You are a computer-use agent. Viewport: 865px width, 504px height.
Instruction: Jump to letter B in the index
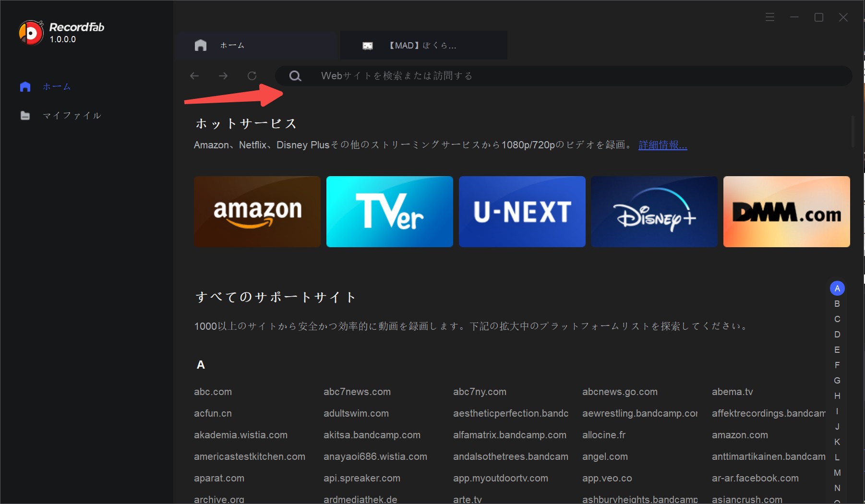click(x=837, y=304)
